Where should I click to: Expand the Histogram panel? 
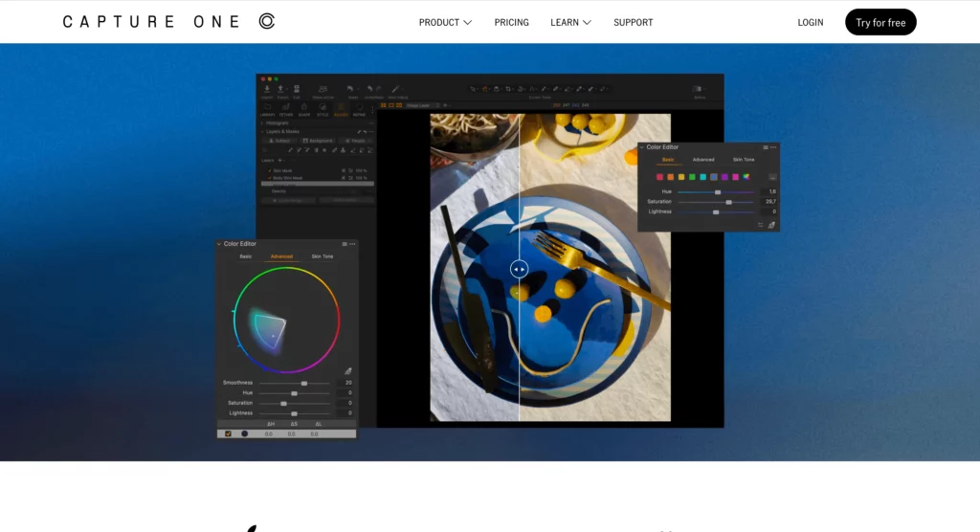pyautogui.click(x=262, y=123)
